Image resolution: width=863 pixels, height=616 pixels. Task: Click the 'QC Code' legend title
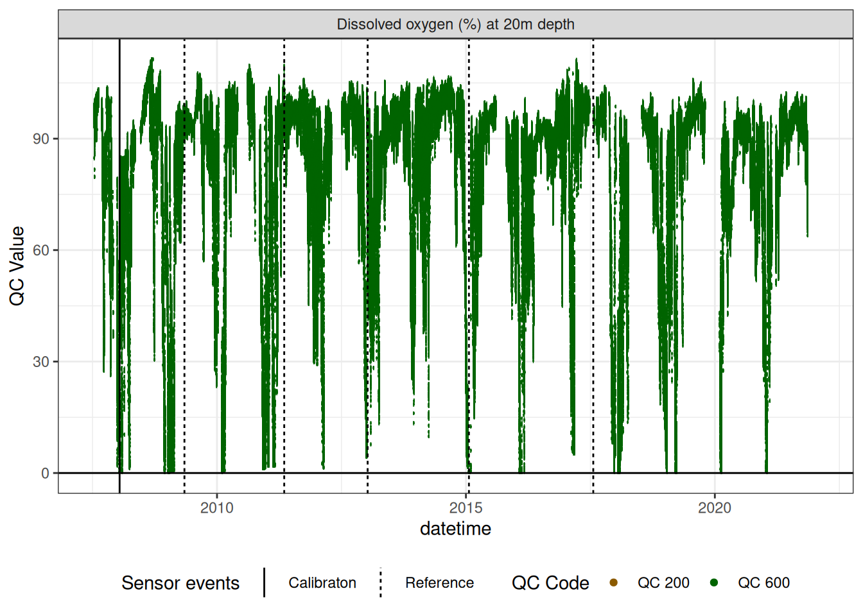(x=550, y=583)
